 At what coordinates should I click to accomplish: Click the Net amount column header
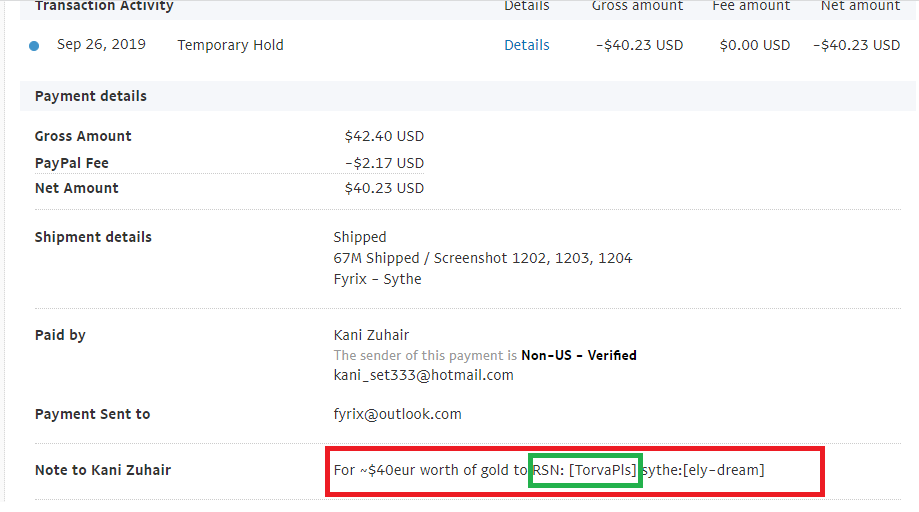point(860,6)
